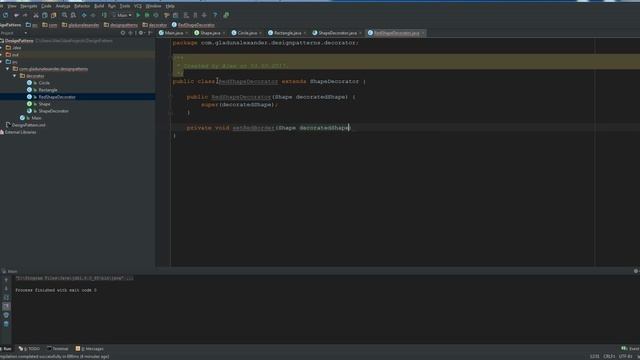This screenshot has width=640, height=360.
Task: Select Shape interface in project tree
Action: click(x=44, y=104)
